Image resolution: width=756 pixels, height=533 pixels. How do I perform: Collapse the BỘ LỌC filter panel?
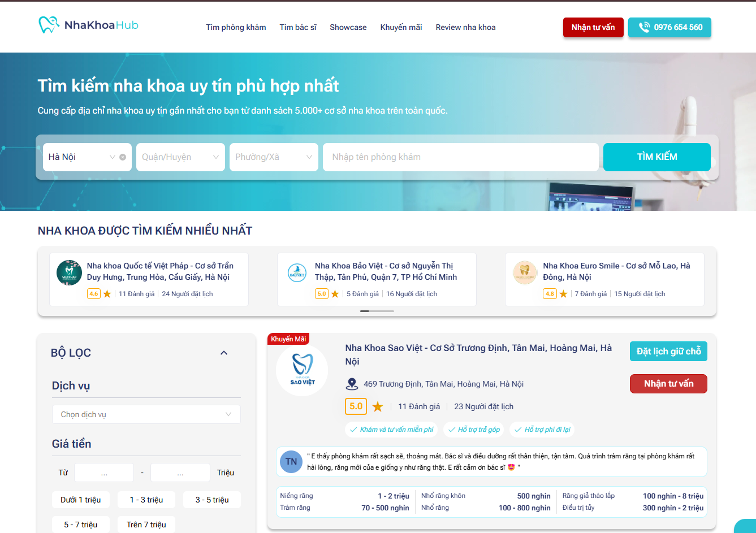point(224,353)
